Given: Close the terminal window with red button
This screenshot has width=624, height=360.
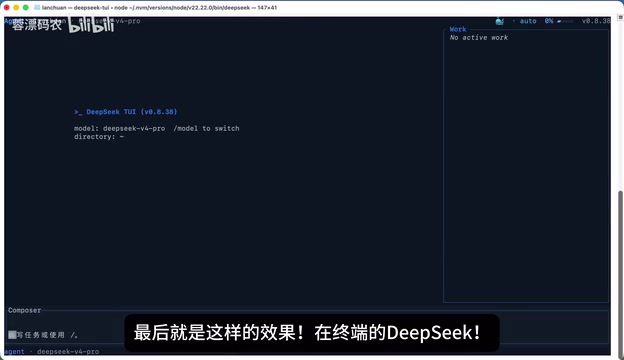Looking at the screenshot, I should click(7, 8).
